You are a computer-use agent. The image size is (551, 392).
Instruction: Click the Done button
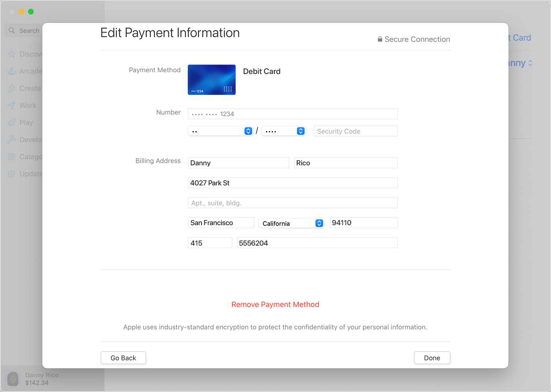[x=432, y=358]
